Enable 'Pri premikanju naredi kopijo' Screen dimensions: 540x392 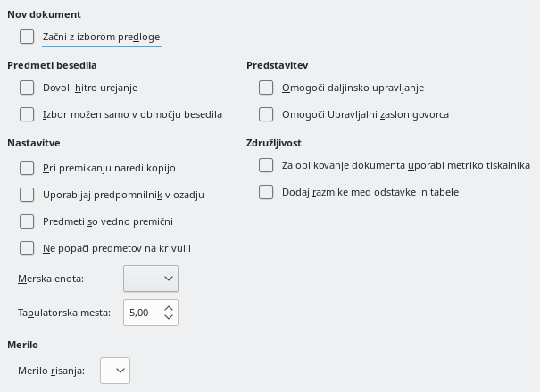27,168
